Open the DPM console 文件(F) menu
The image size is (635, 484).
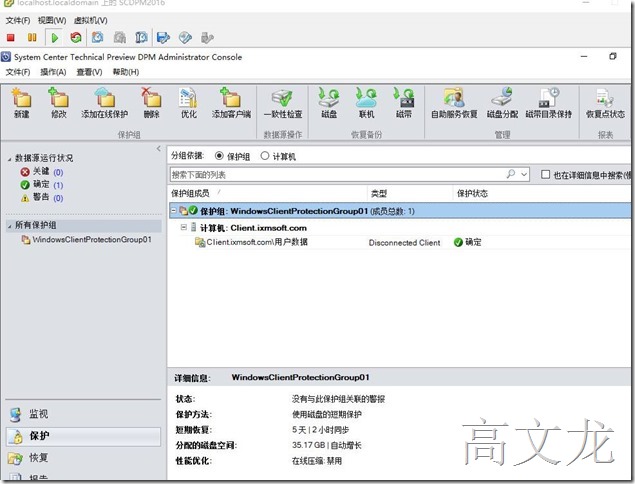coord(18,72)
